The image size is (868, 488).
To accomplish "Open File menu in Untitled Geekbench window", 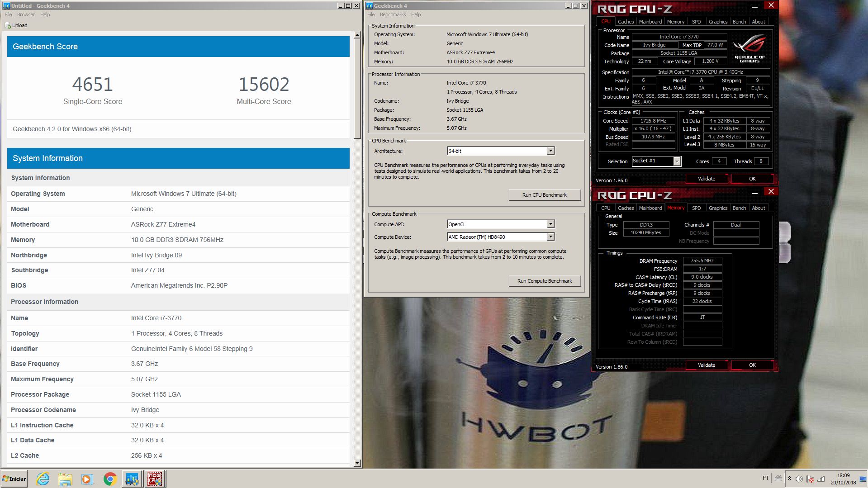I will pos(8,14).
